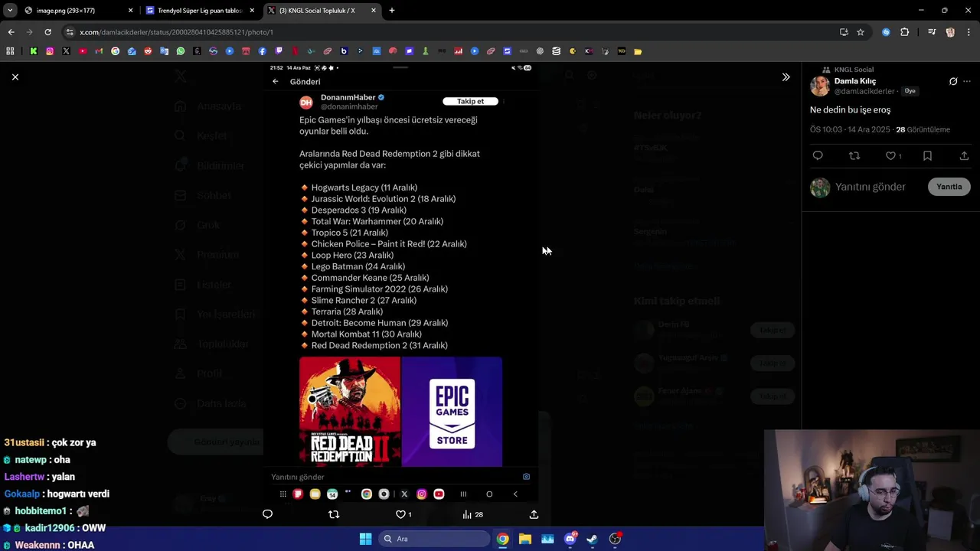Open the X bookmark in bookmarks bar
Image resolution: width=980 pixels, height=551 pixels.
pyautogui.click(x=66, y=51)
